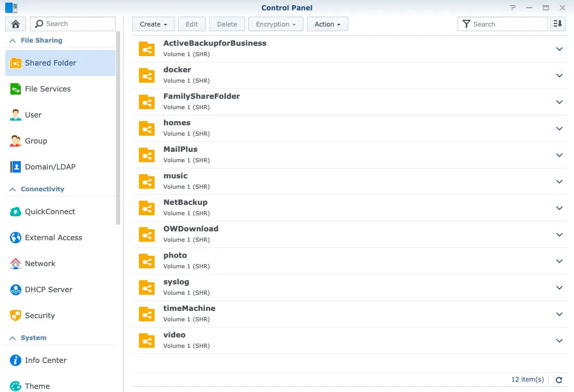Select the music folder icon

click(x=147, y=182)
